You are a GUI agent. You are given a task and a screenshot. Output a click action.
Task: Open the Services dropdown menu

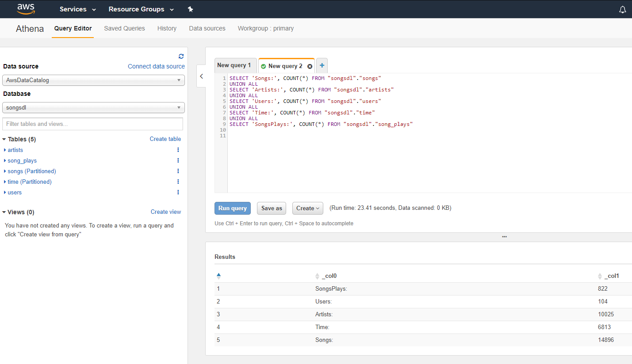coord(78,9)
